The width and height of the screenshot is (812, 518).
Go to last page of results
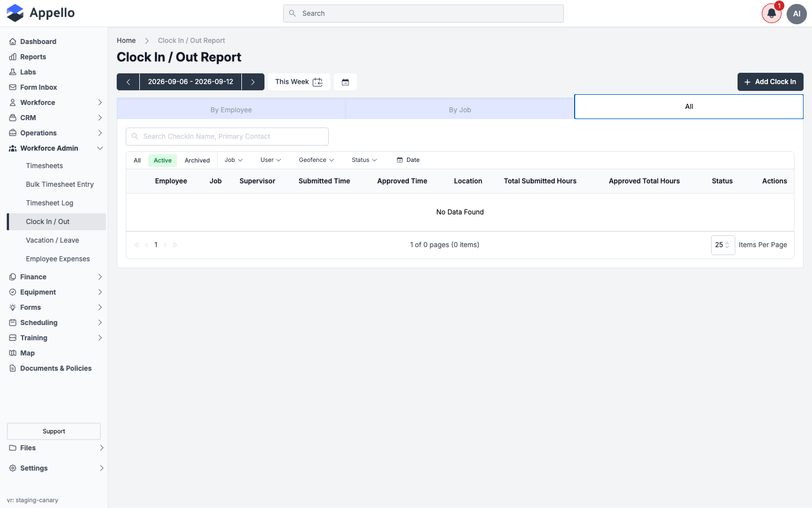coord(175,245)
